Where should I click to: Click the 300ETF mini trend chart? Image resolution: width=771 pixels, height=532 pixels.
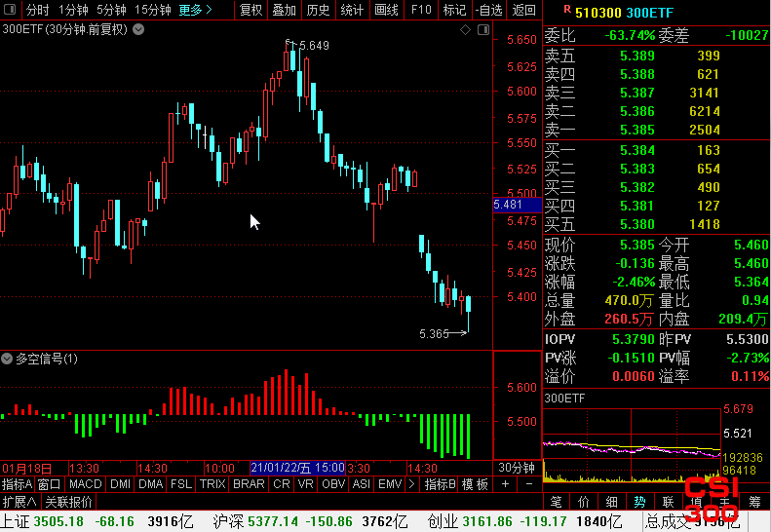pos(632,445)
